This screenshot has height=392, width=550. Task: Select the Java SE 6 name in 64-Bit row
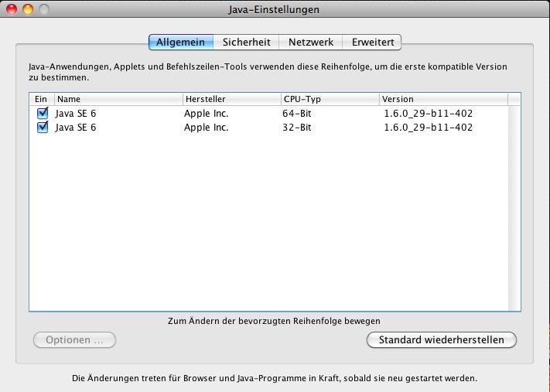76,113
